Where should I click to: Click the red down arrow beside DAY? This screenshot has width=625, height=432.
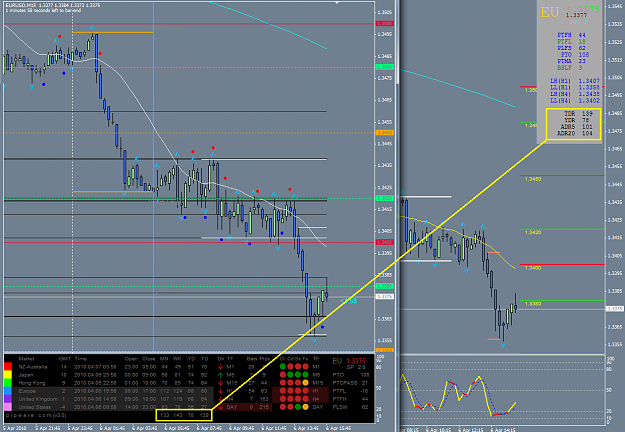point(220,407)
